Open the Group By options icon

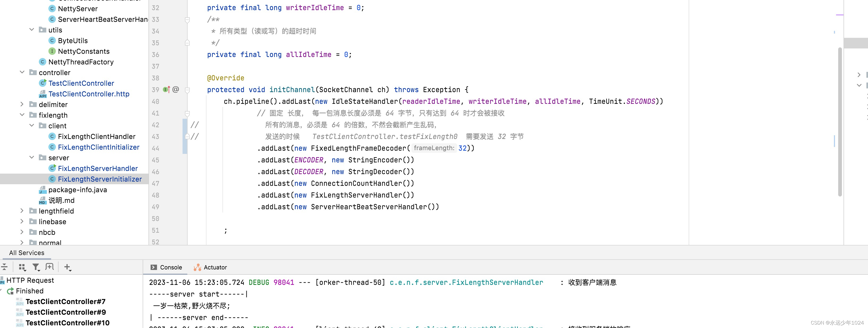[22, 267]
